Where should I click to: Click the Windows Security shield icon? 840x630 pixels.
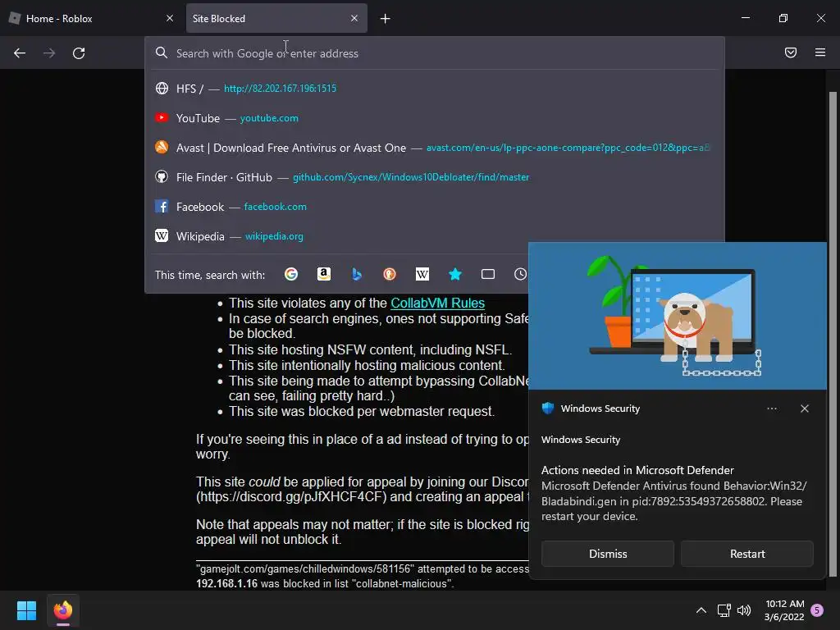[548, 409]
